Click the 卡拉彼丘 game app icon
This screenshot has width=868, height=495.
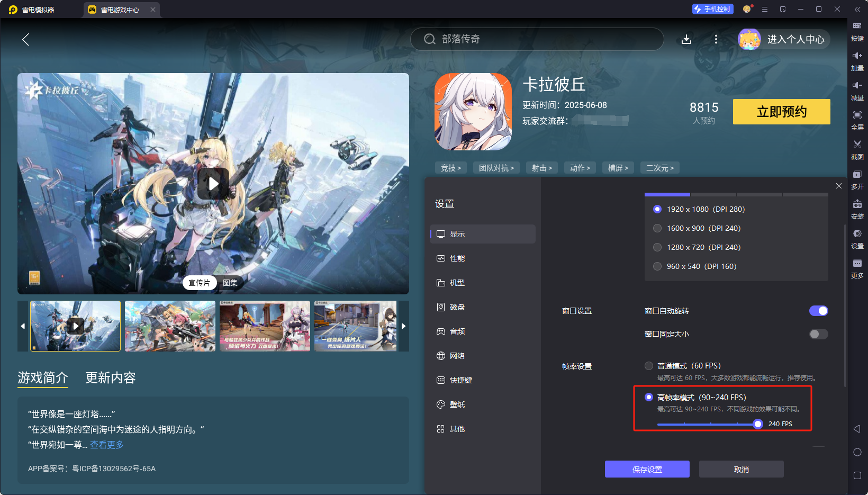[473, 112]
